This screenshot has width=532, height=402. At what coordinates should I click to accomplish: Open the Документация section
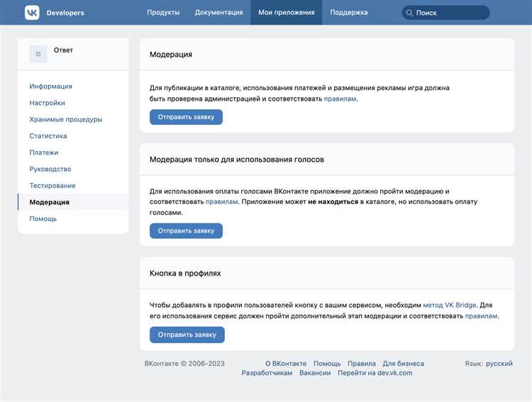219,13
